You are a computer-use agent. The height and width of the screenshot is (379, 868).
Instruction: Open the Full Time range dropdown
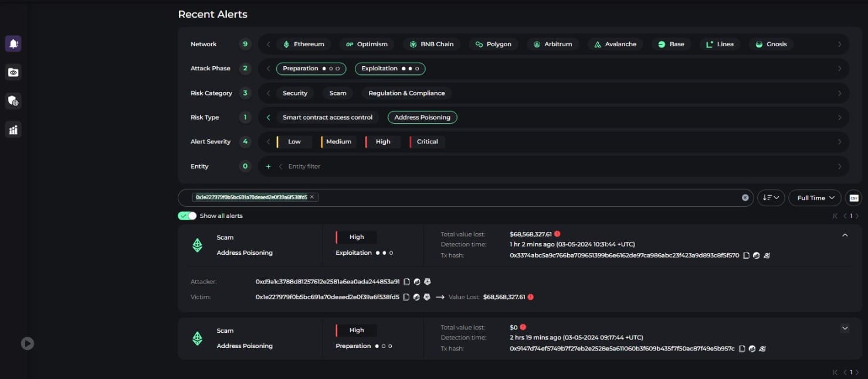point(815,198)
